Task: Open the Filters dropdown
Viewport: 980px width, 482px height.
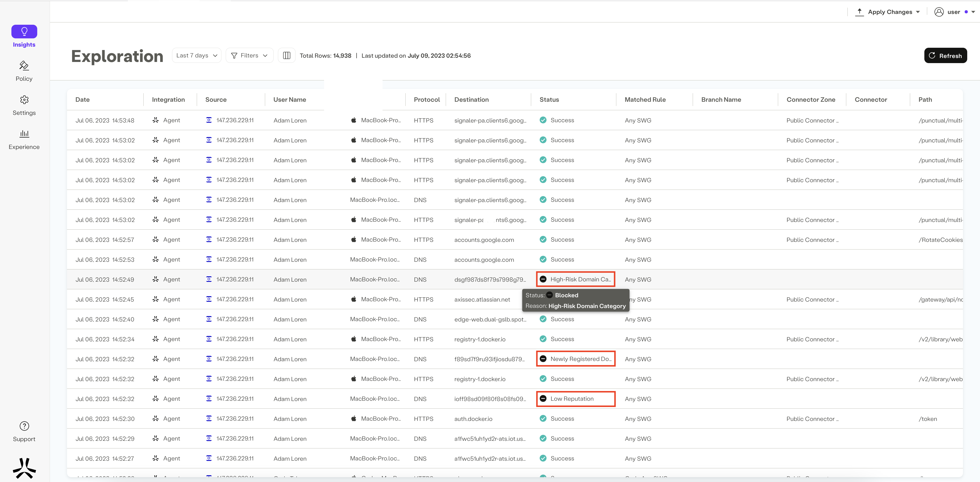Action: (249, 56)
